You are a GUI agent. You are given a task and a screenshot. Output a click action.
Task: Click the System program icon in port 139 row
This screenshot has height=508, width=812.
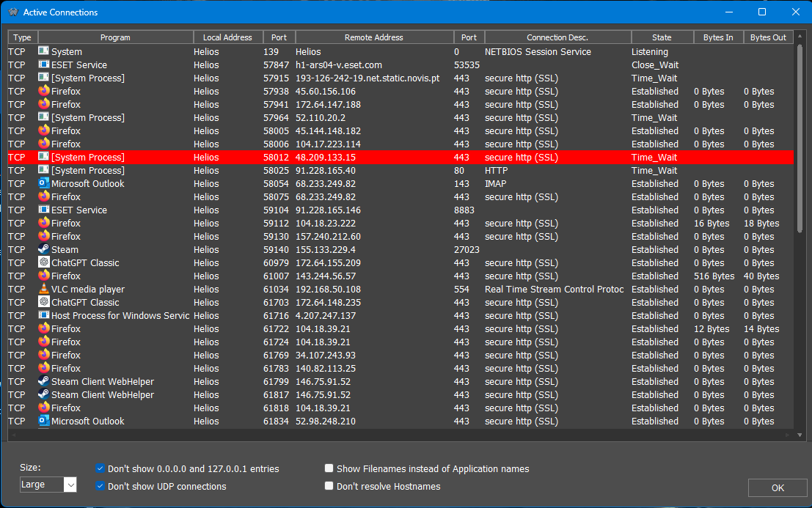pos(43,51)
